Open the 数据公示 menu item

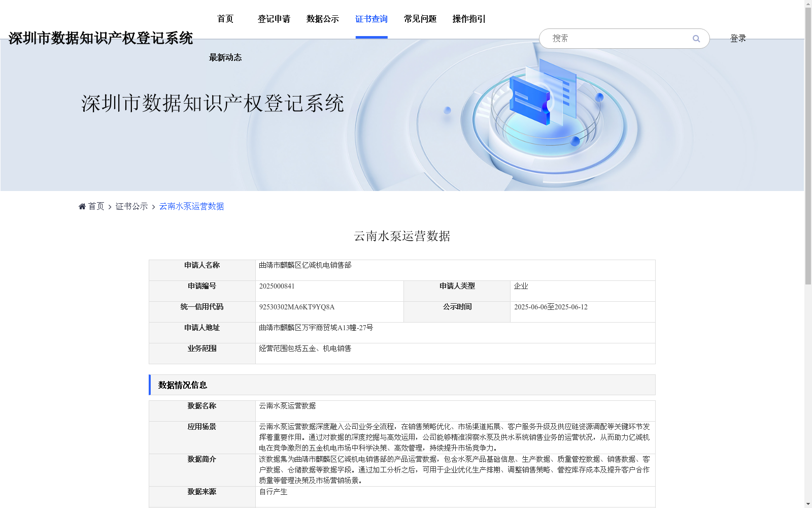point(323,19)
